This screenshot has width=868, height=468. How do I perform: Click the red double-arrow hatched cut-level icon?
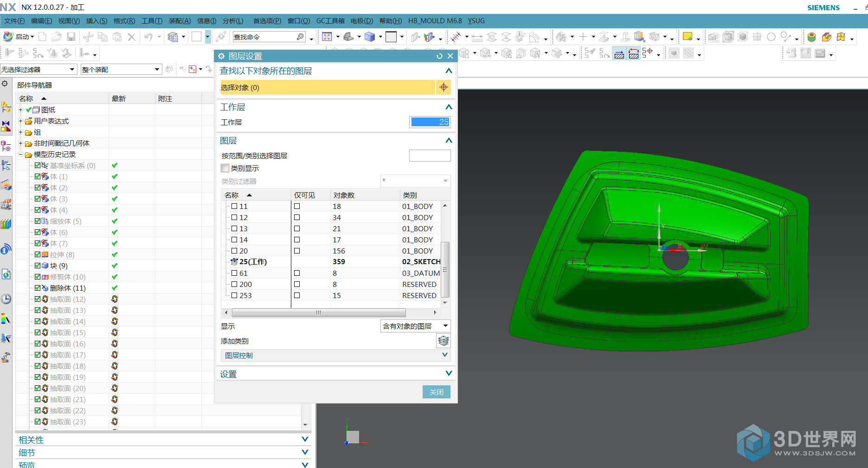634,54
